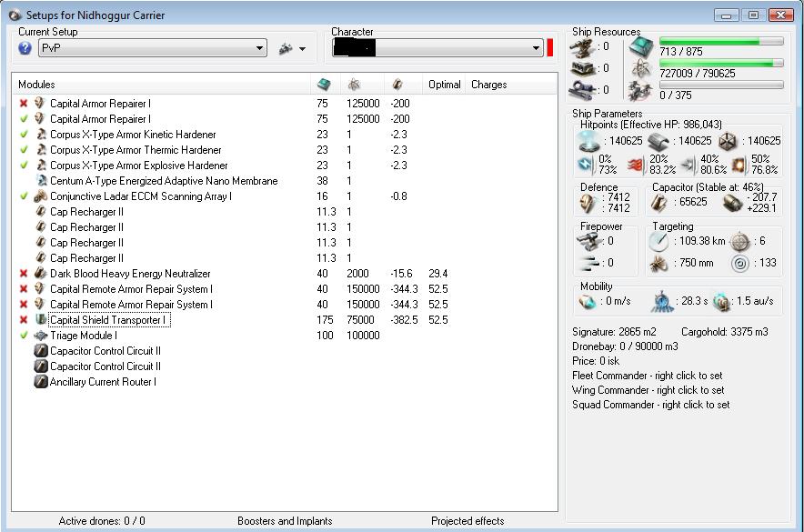Select the second Capacitor Control Circuit II row
The height and width of the screenshot is (532, 804).
coord(284,366)
